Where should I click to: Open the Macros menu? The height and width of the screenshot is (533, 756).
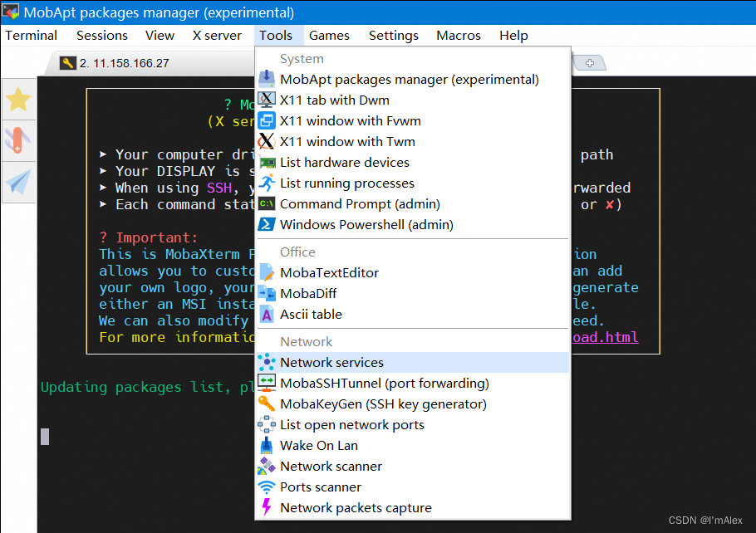pos(459,36)
